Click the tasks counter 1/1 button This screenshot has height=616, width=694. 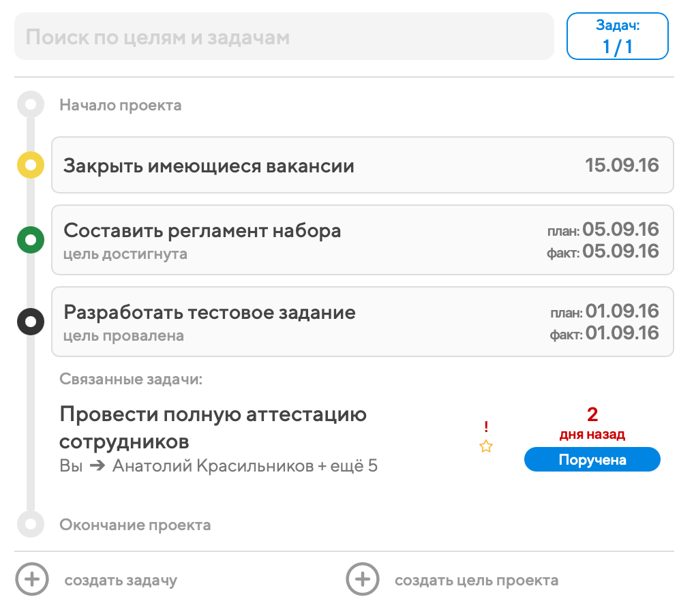coord(617,37)
